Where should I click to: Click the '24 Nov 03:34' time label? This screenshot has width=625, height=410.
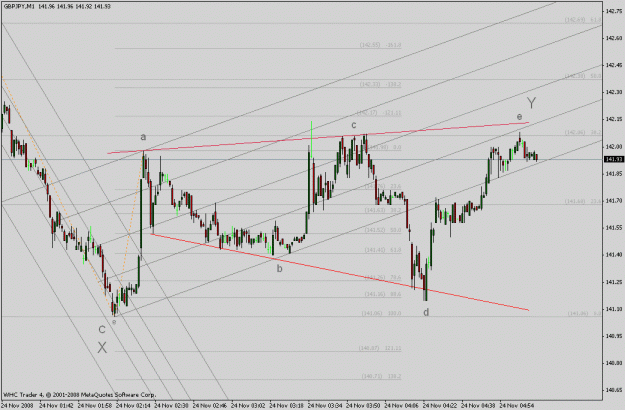[x=324, y=405]
